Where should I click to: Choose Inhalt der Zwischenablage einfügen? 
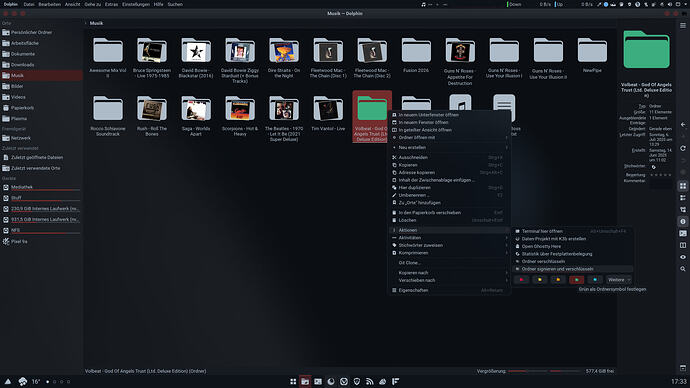[449, 180]
